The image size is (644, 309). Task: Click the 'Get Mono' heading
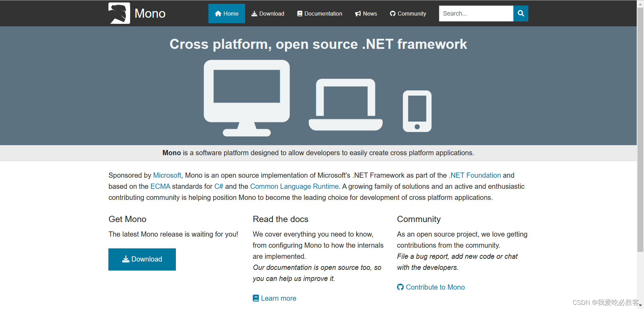[x=127, y=219]
